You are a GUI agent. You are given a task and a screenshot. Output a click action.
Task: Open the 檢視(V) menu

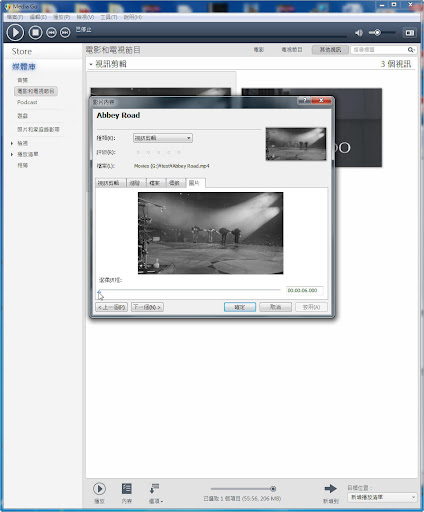(x=85, y=17)
